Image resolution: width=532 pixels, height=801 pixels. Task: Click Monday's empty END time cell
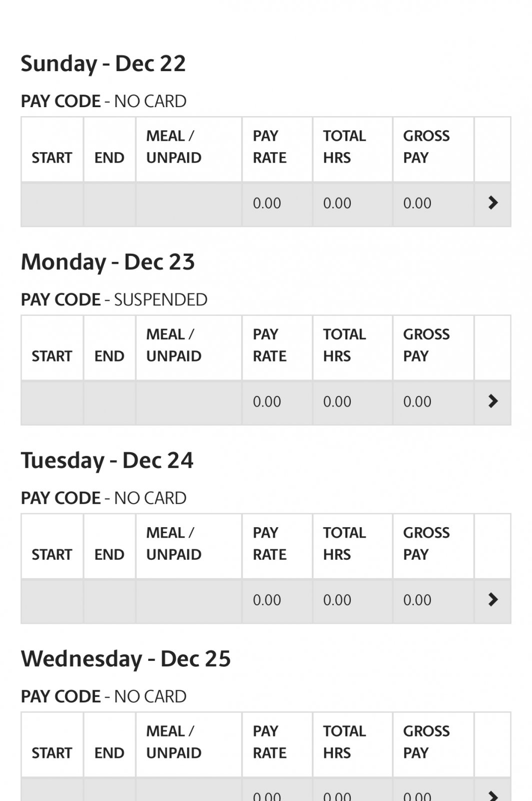110,403
